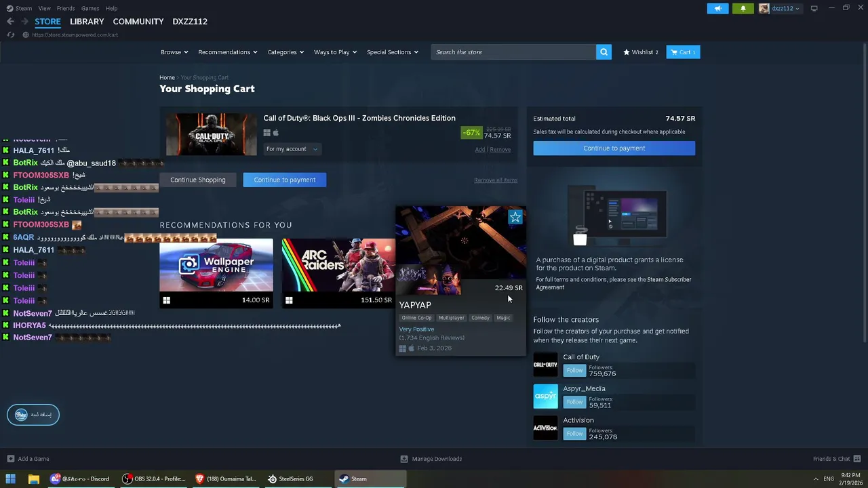The width and height of the screenshot is (868, 488).
Task: Open the Steam announcements megaphone icon
Action: tap(717, 8)
